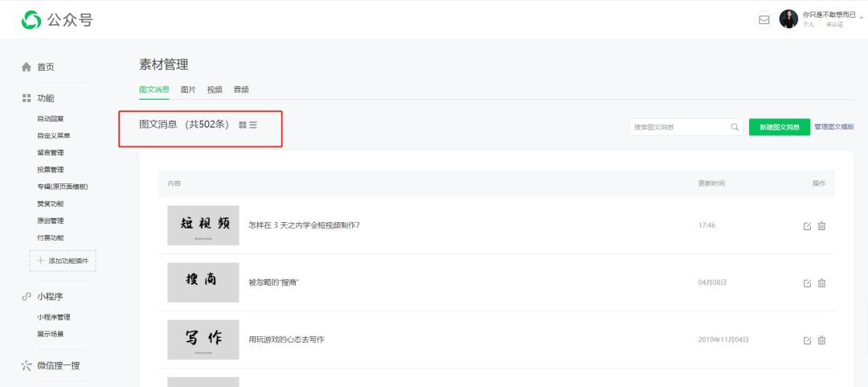Click 添加功能插件 button
868x387 pixels.
point(63,261)
